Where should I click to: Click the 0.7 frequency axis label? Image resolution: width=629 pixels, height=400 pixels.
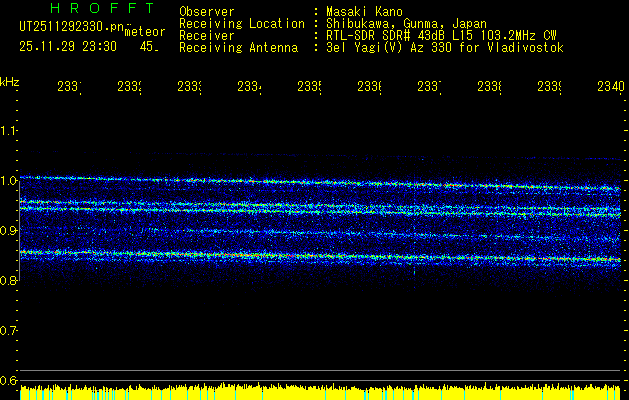point(9,331)
